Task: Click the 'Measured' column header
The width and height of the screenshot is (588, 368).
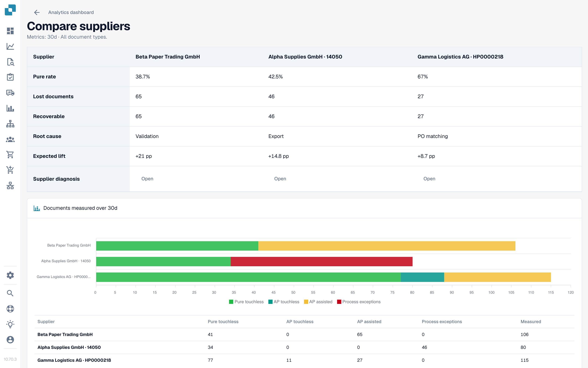Action: pyautogui.click(x=531, y=321)
